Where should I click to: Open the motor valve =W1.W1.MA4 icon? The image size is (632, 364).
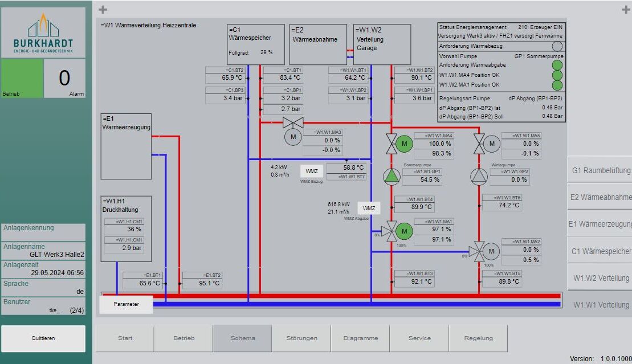tap(403, 144)
